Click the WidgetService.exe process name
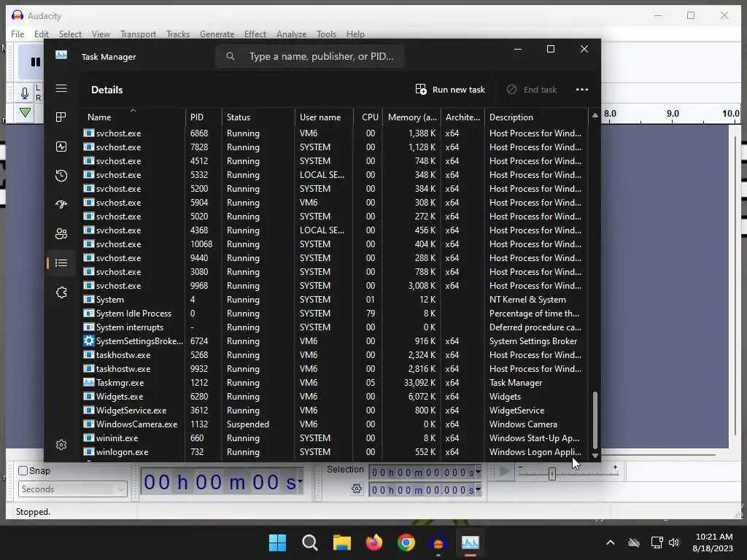 click(131, 411)
